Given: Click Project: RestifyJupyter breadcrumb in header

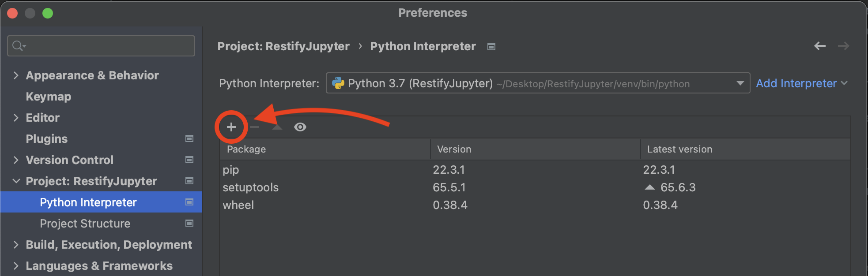Looking at the screenshot, I should (x=283, y=46).
